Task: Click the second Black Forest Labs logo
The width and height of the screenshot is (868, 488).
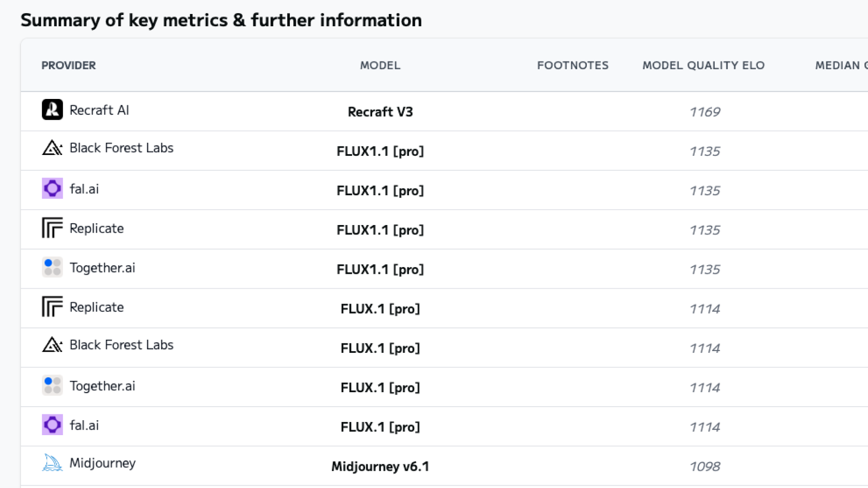Action: coord(52,345)
